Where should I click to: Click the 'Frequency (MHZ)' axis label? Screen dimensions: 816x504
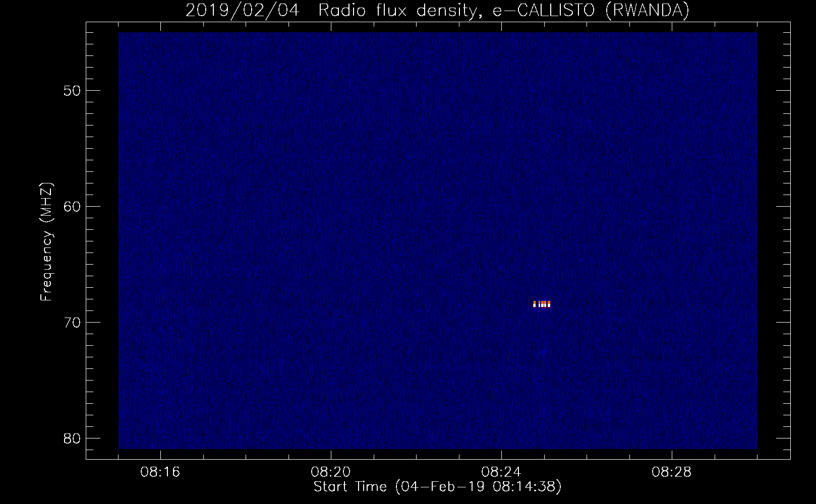click(x=46, y=242)
